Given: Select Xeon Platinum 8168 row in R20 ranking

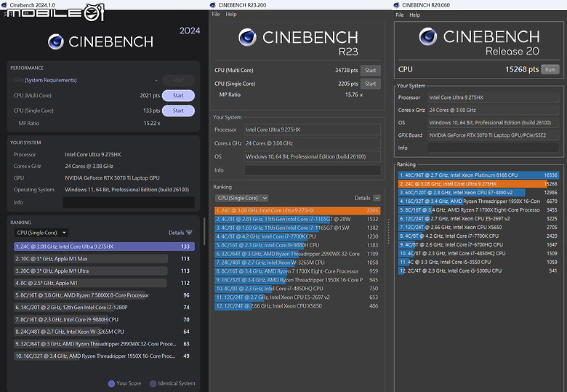Looking at the screenshot, I should click(x=479, y=175).
